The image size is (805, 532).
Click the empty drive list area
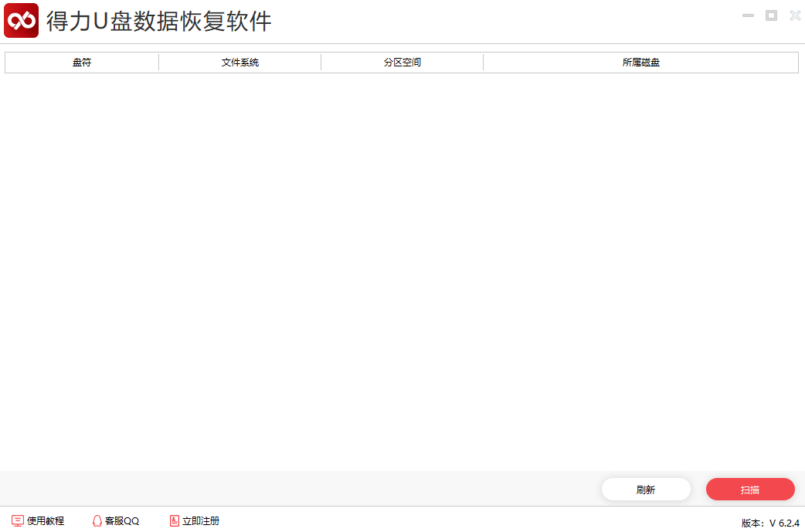click(402, 270)
